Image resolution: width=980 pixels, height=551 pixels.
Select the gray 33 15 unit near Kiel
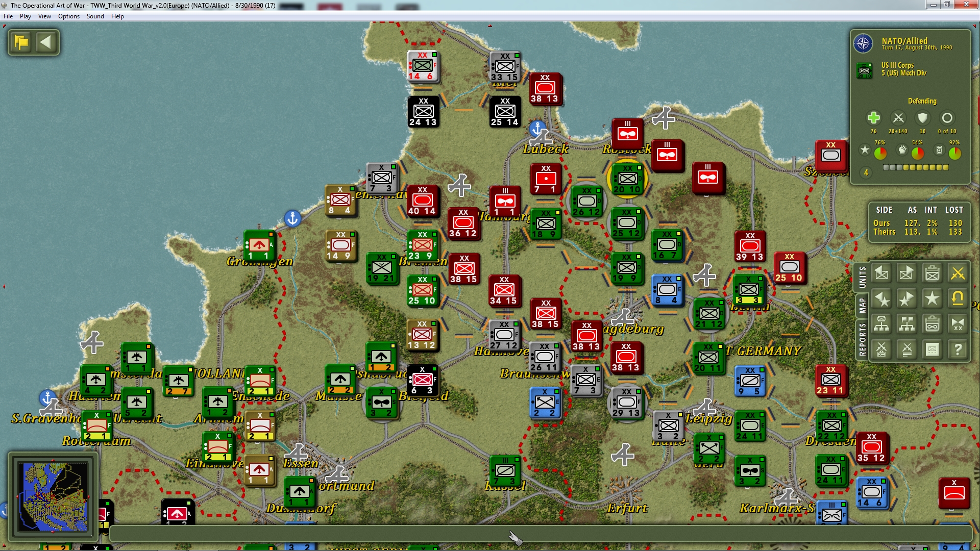[505, 67]
